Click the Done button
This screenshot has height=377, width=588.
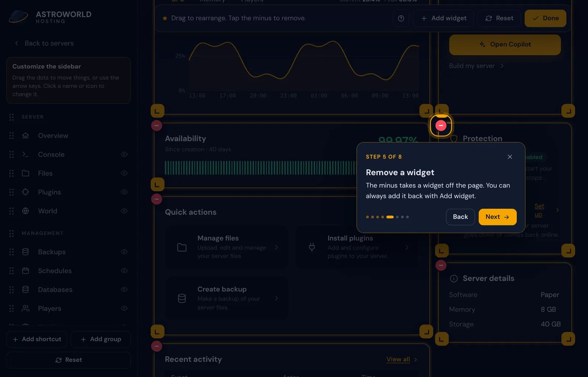[x=545, y=18]
